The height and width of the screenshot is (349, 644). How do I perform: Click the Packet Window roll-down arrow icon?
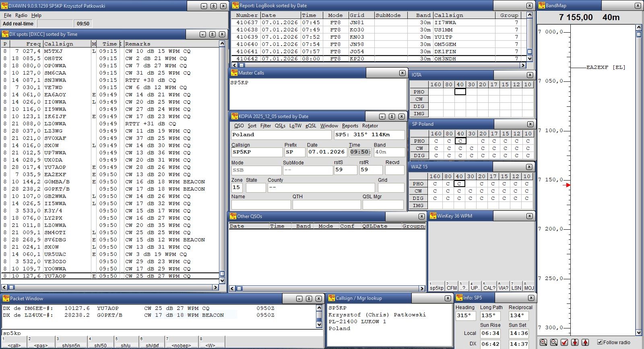(299, 299)
